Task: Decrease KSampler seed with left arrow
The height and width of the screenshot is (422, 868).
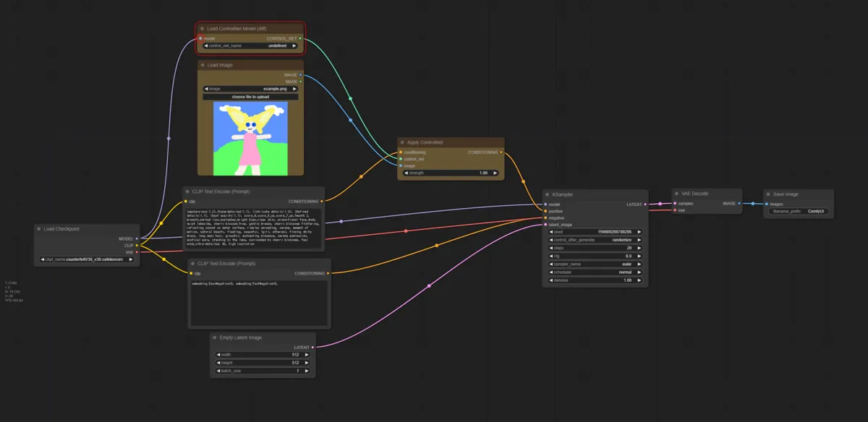Action: pyautogui.click(x=550, y=232)
